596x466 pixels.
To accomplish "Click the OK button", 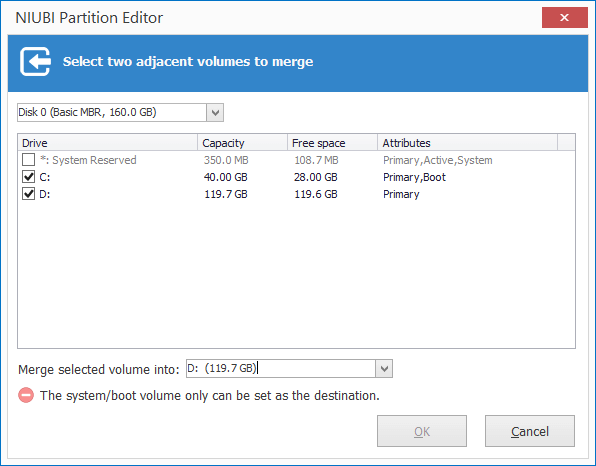I will [422, 431].
